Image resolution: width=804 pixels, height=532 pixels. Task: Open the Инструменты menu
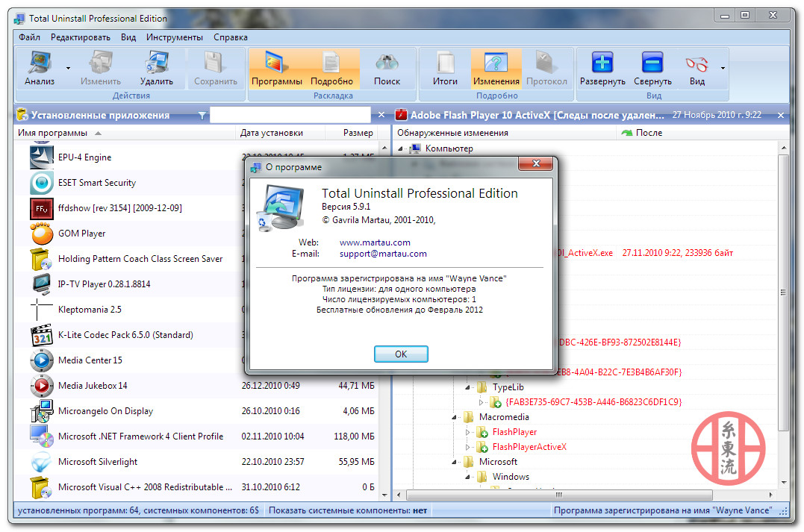coord(175,37)
